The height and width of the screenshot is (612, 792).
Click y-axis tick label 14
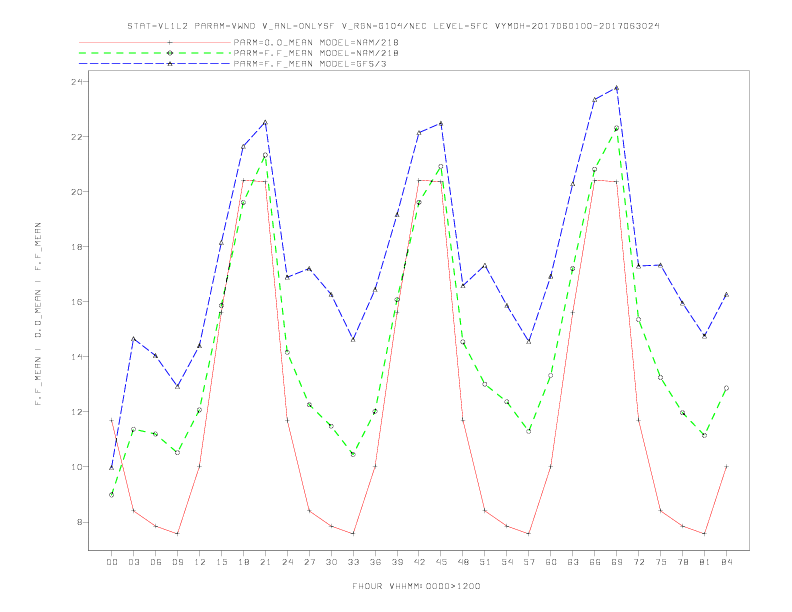point(78,357)
